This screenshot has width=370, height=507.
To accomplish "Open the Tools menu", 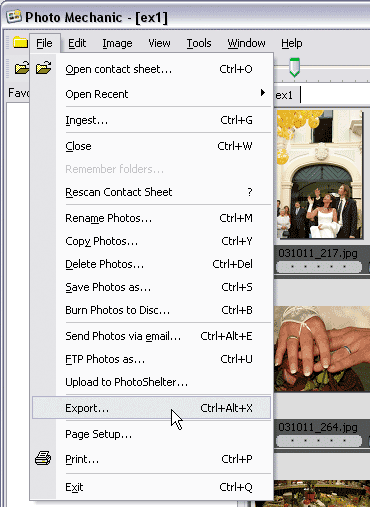I will tap(199, 43).
